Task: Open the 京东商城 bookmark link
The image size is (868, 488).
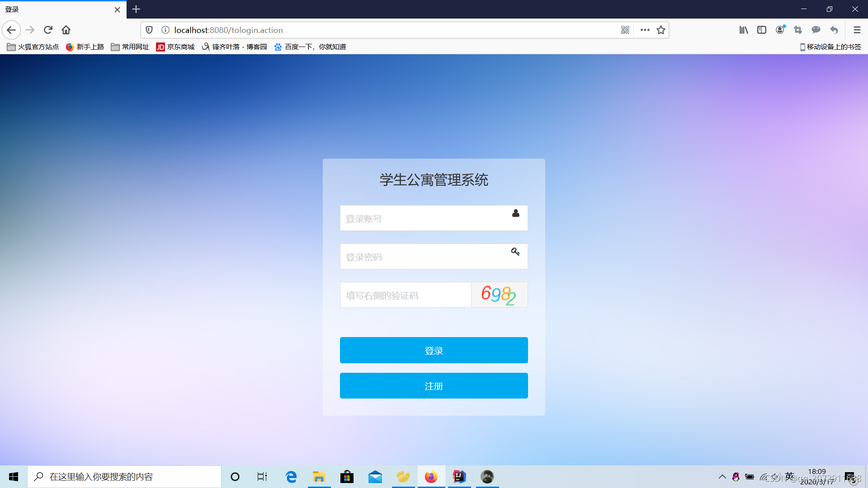Action: [175, 47]
